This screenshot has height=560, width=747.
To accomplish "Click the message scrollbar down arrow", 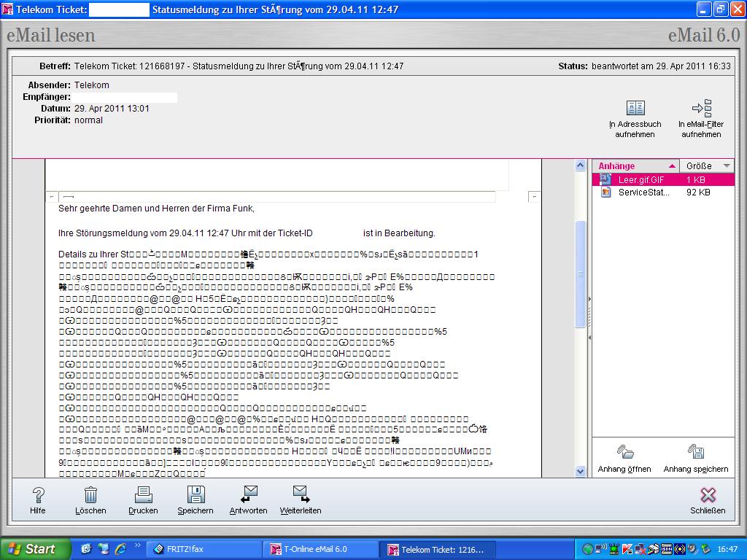I will 580,472.
